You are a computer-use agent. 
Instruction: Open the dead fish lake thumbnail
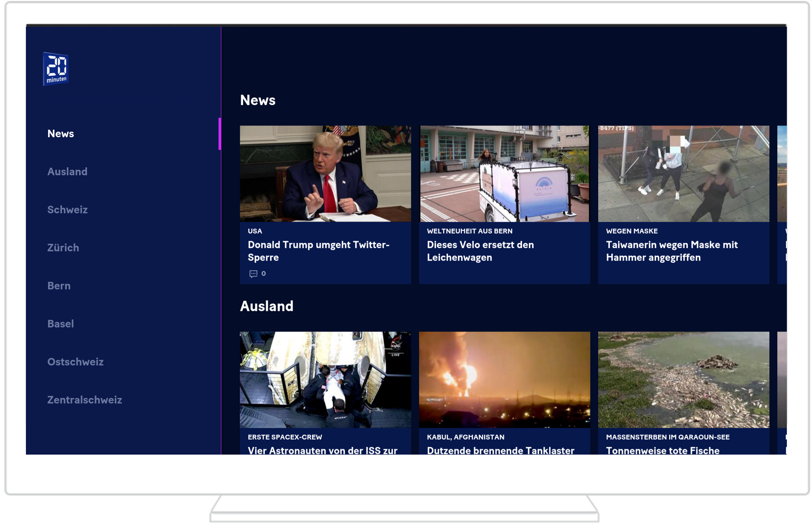[x=683, y=380]
